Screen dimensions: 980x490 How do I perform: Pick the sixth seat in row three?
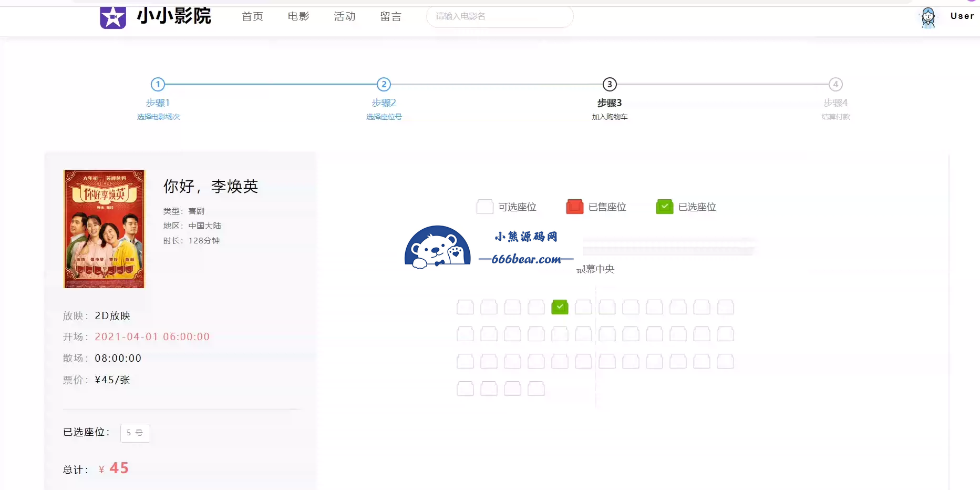click(583, 361)
